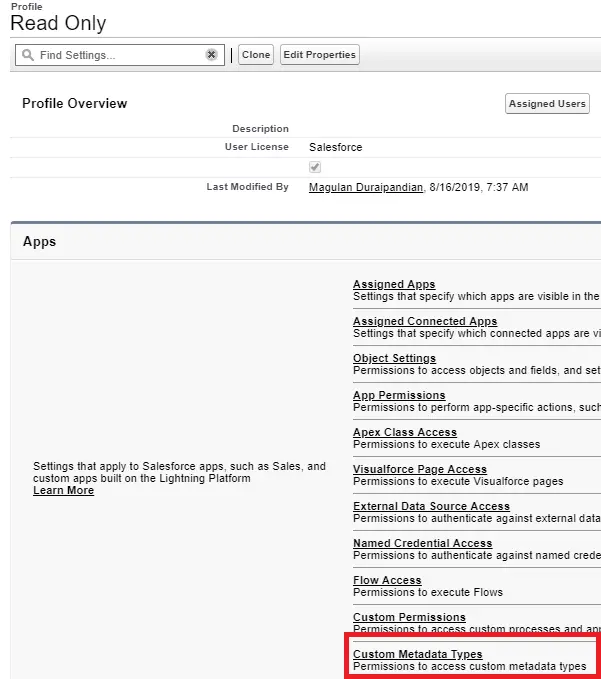Viewport: 601px width, 679px height.
Task: Click the Find Settings search field
Action: (120, 55)
